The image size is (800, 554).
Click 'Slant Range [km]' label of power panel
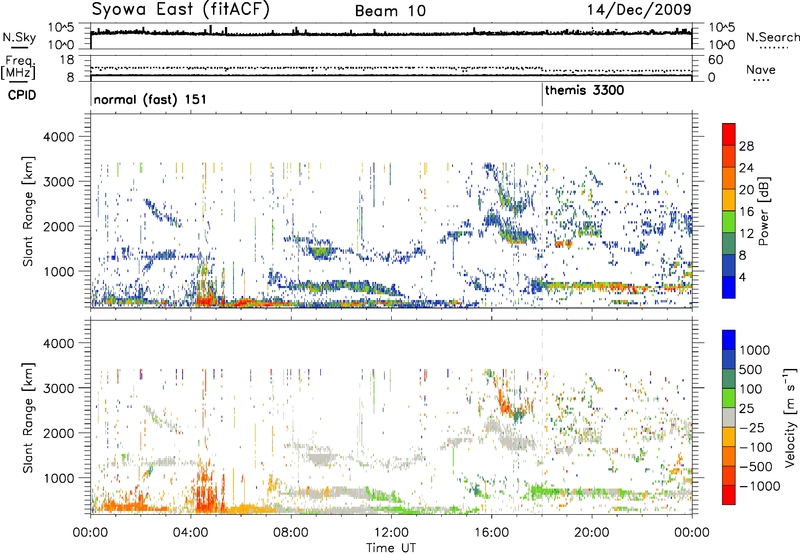[28, 211]
